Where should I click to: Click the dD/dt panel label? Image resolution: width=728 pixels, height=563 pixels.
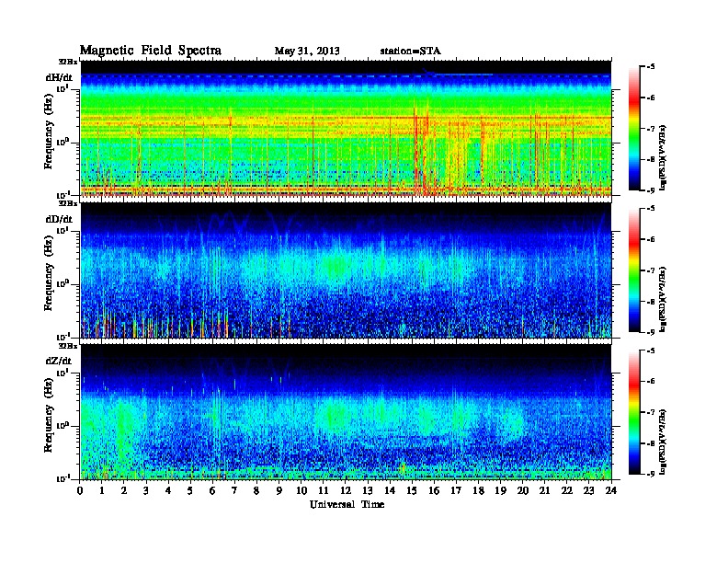click(x=59, y=219)
